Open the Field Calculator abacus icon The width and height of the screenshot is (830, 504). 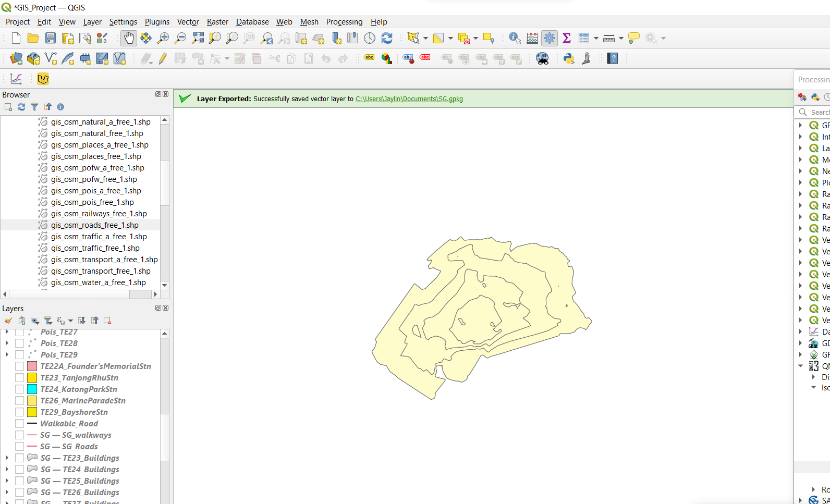tap(532, 38)
